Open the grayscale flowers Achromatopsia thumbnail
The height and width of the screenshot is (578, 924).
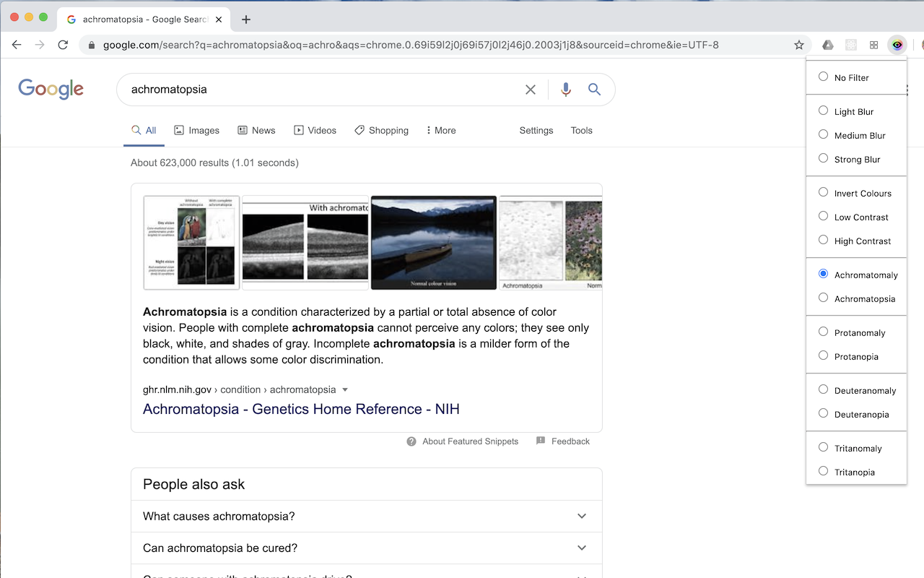[x=550, y=243]
